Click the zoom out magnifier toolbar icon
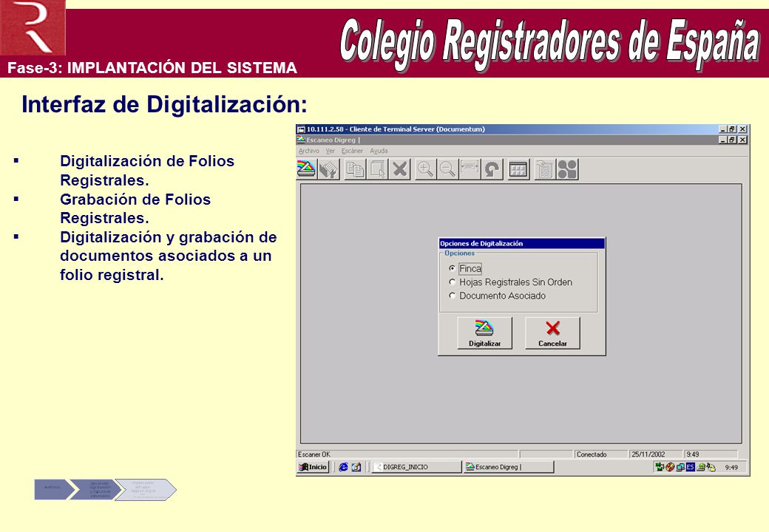 (x=447, y=169)
